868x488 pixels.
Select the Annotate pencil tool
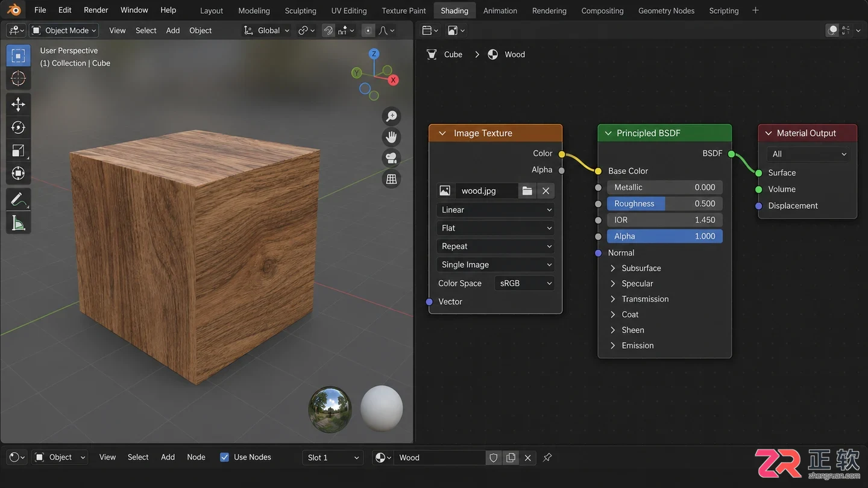(x=18, y=199)
